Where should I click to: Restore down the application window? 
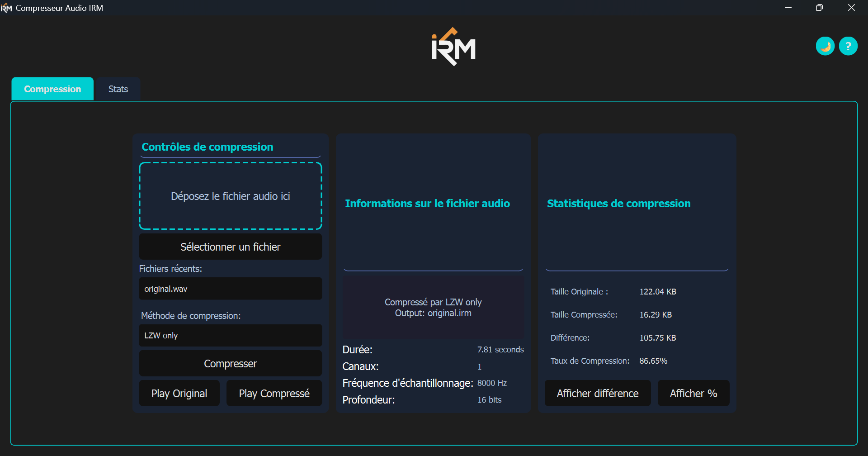coord(819,8)
